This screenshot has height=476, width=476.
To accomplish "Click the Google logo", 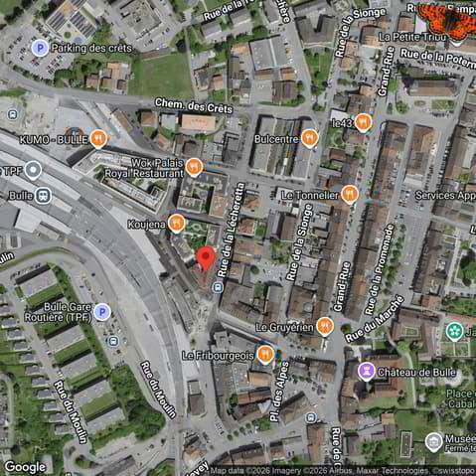I will (25, 467).
